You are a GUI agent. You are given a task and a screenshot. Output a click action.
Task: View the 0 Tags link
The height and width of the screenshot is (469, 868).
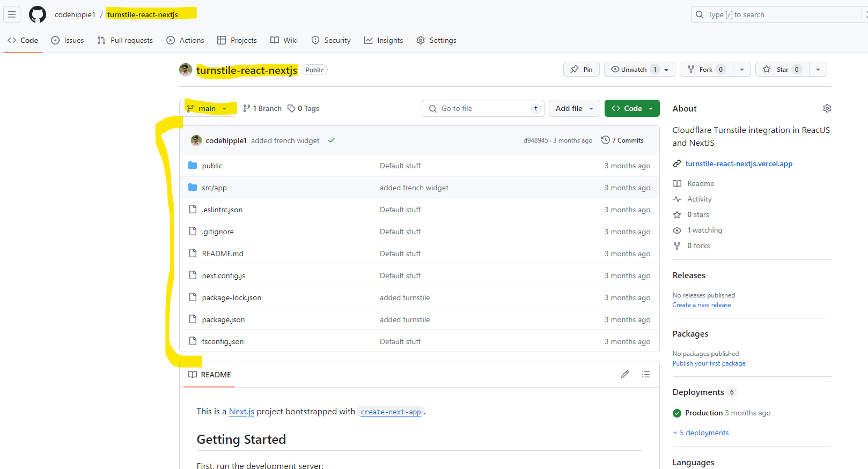click(x=304, y=108)
